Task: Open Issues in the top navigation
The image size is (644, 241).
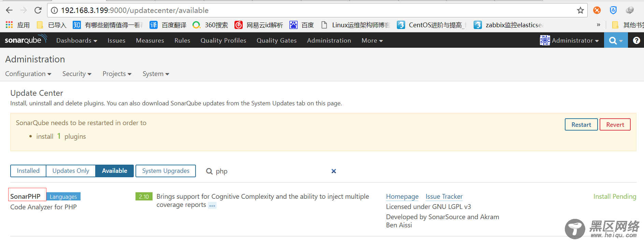Action: (116, 40)
